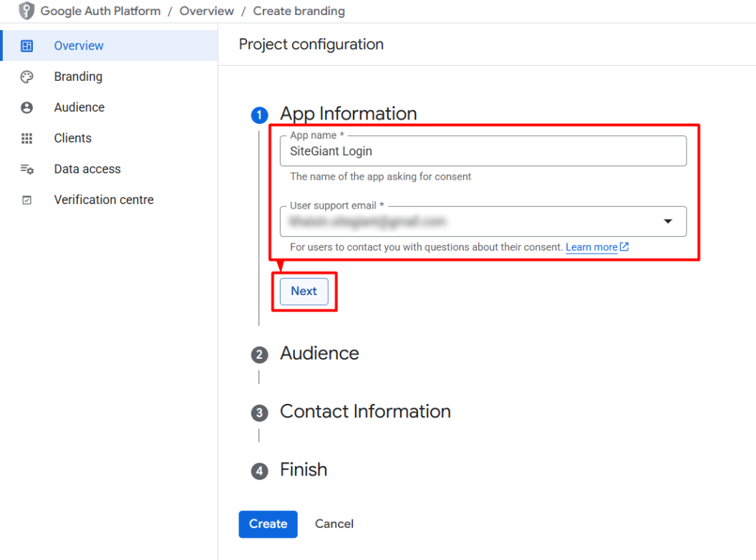Screen dimensions: 756x560
Task: Click into the App name input field
Action: coord(483,151)
